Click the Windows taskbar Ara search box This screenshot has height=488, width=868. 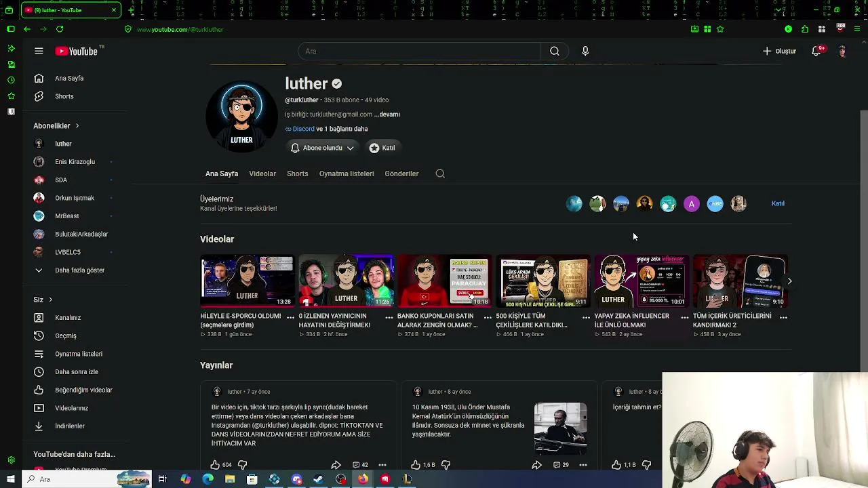pos(88,479)
